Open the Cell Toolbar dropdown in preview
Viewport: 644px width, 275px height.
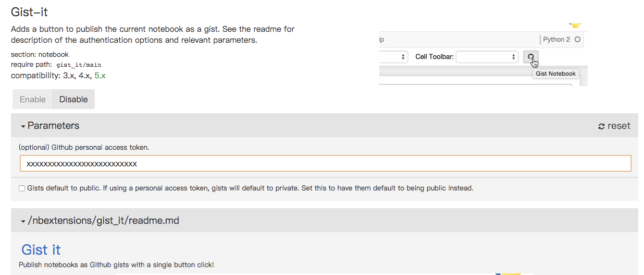pos(487,57)
